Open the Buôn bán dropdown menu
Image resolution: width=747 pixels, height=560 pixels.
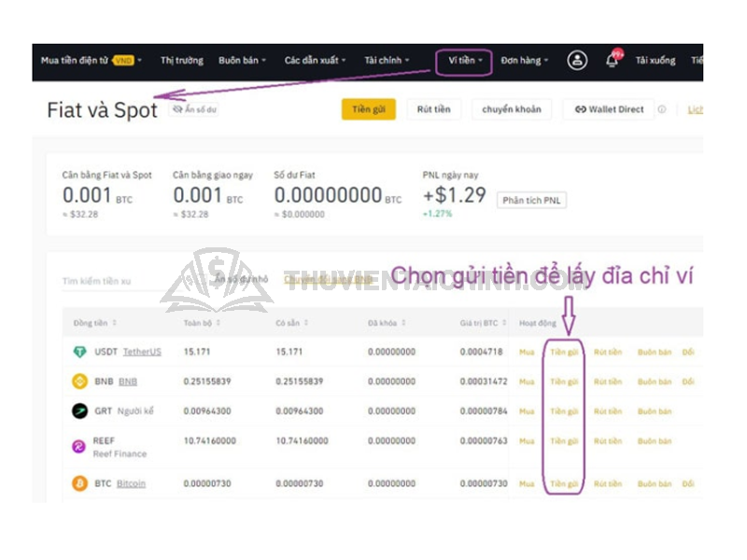coord(242,61)
